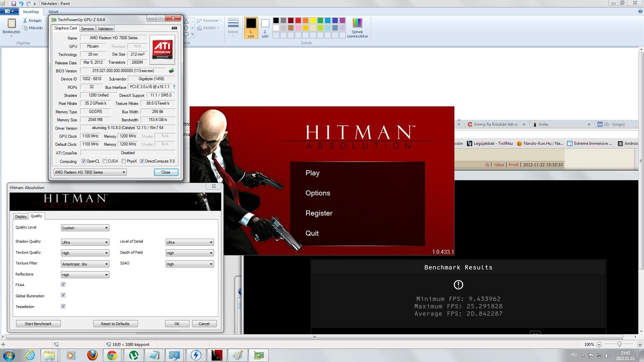Switch to the Validation tab in GPU-Z

105,29
